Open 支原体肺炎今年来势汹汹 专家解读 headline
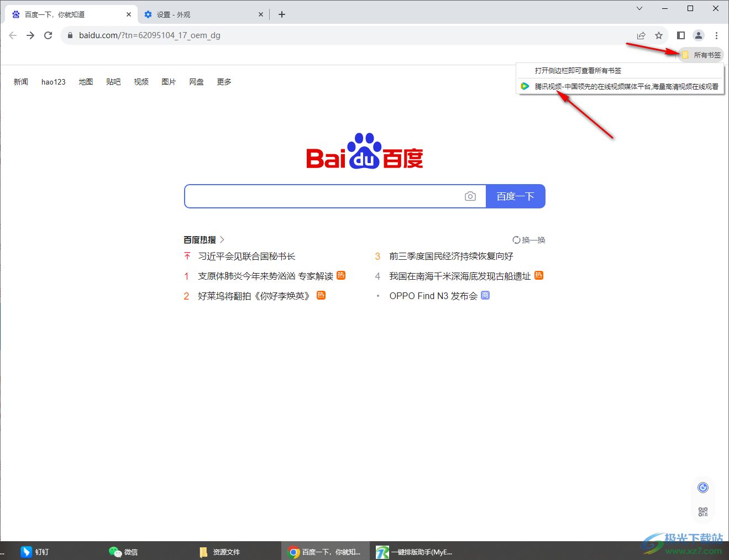The width and height of the screenshot is (729, 560). pos(266,276)
